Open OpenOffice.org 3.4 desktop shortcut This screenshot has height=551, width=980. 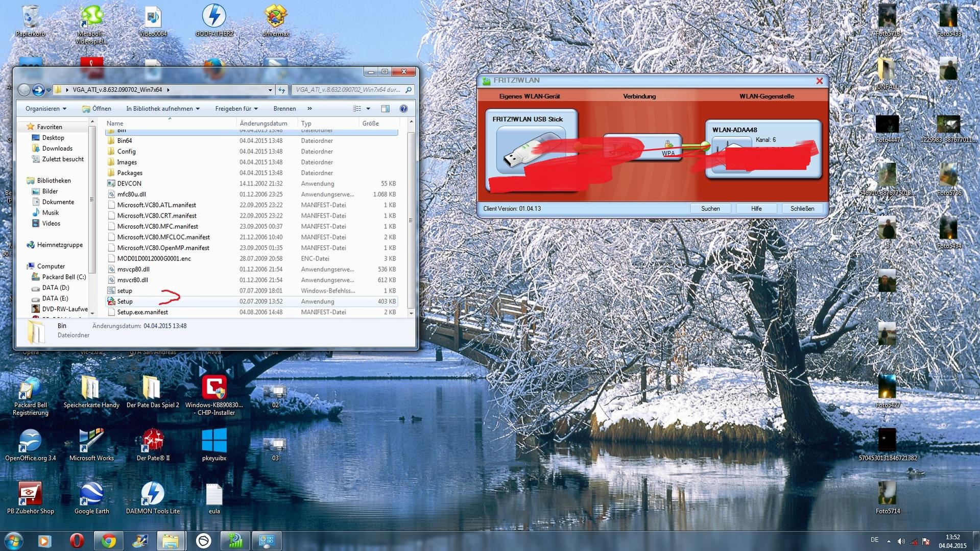[x=31, y=445]
